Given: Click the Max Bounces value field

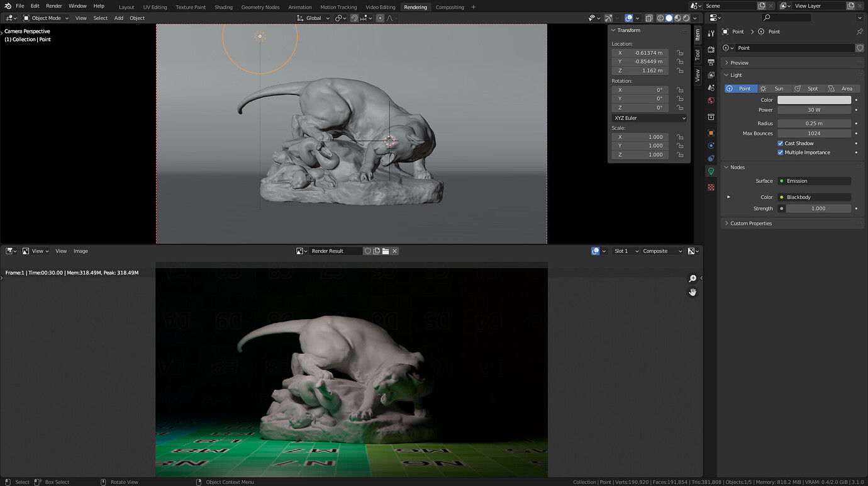Looking at the screenshot, I should pyautogui.click(x=814, y=133).
